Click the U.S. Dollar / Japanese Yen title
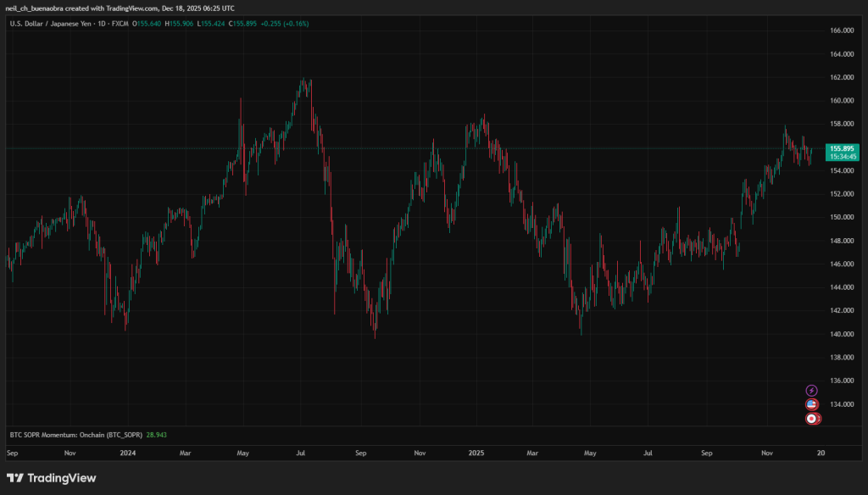This screenshot has height=495, width=868. coord(51,23)
